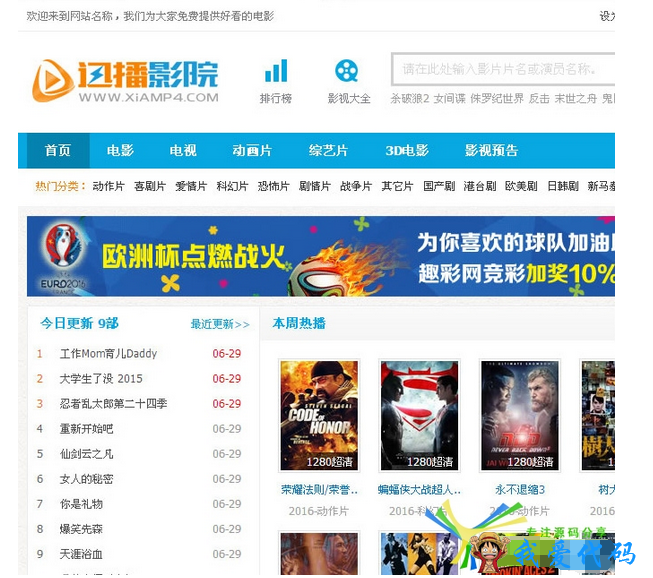The image size is (653, 578).
Task: Open 天涯浴血 list entry
Action: pos(81,554)
